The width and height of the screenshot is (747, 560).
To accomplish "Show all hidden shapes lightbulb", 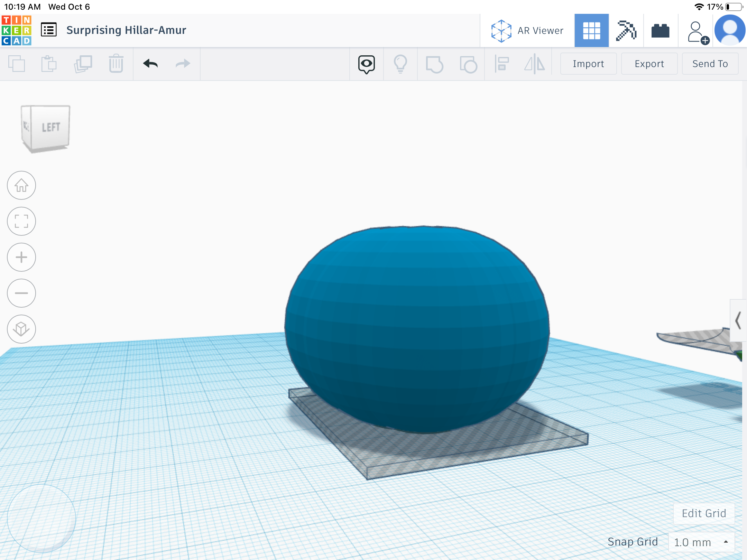I will 400,64.
